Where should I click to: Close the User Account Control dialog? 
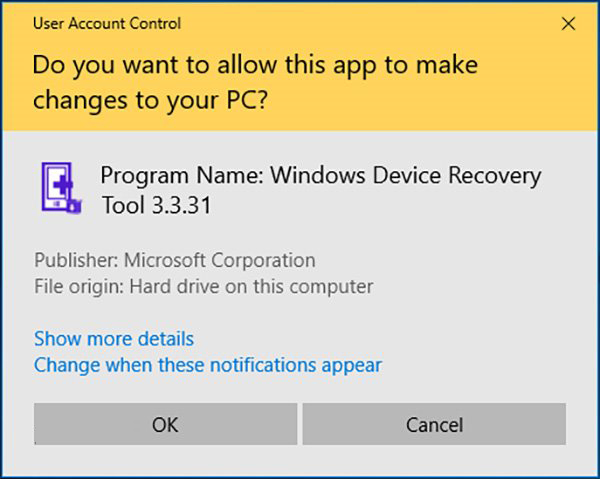(568, 24)
